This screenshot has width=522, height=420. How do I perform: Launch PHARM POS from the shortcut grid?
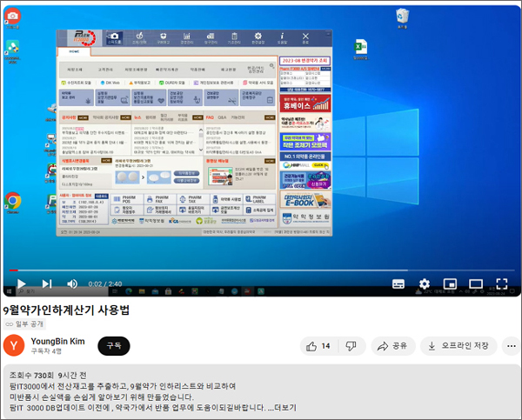pos(126,199)
